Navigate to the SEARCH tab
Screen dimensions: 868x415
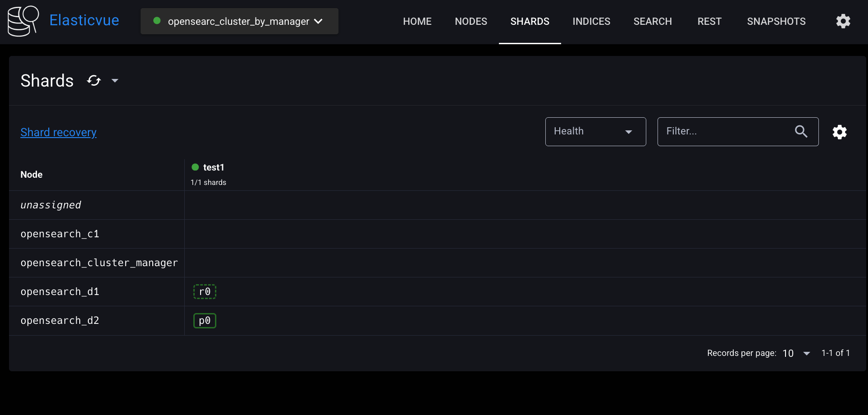point(653,21)
